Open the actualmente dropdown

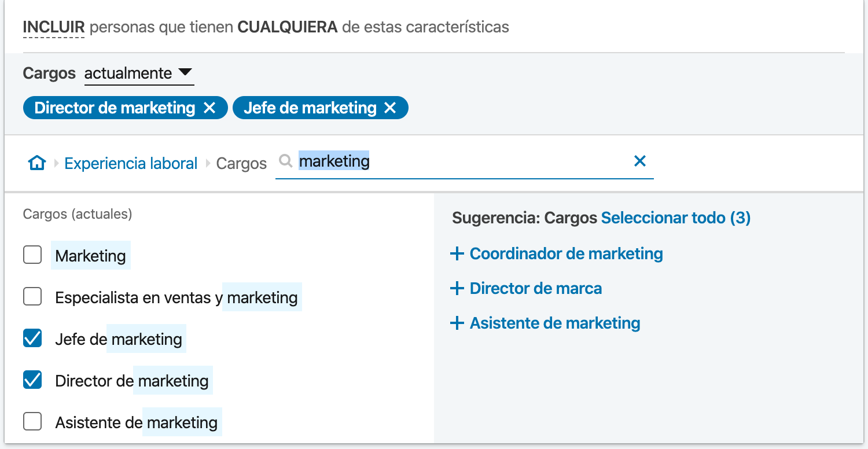(139, 73)
